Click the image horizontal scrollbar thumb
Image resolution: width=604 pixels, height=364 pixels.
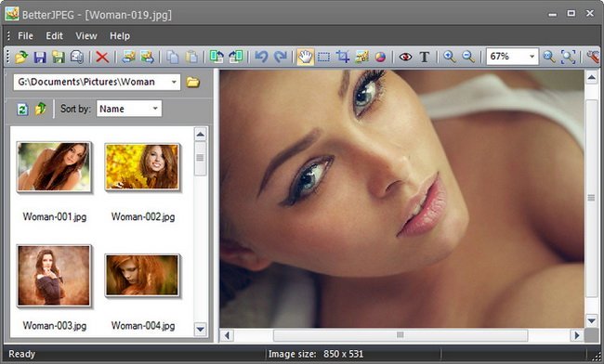tap(400, 335)
